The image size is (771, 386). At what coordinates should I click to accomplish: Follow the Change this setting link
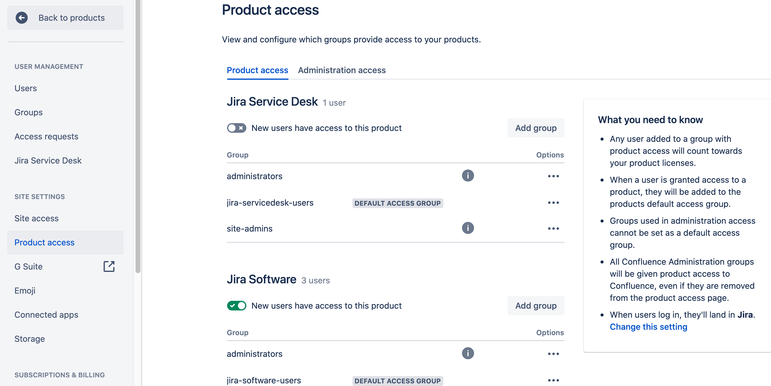tap(648, 327)
